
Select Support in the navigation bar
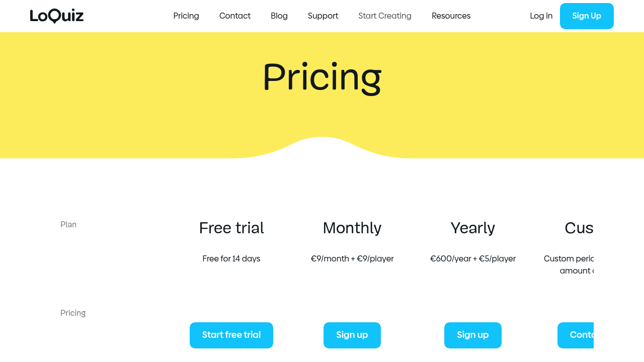pyautogui.click(x=323, y=16)
